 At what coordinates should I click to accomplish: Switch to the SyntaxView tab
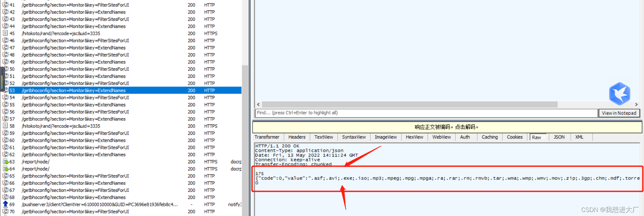[354, 137]
